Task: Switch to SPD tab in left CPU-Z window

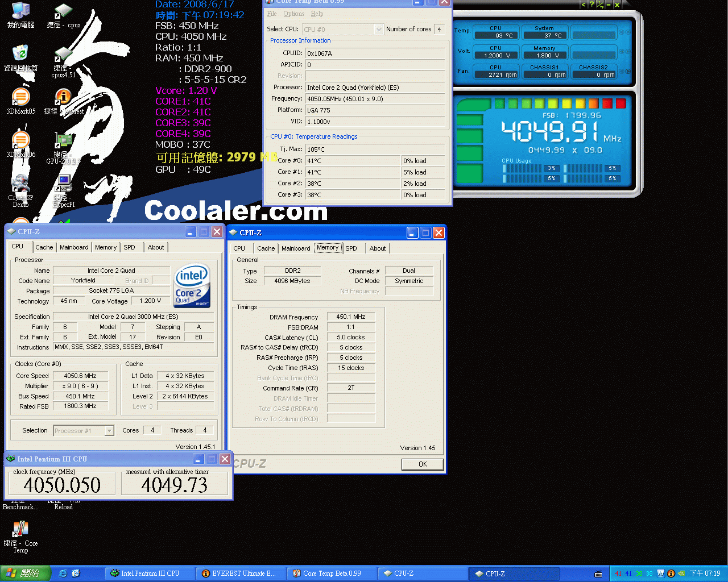Action: [x=130, y=247]
